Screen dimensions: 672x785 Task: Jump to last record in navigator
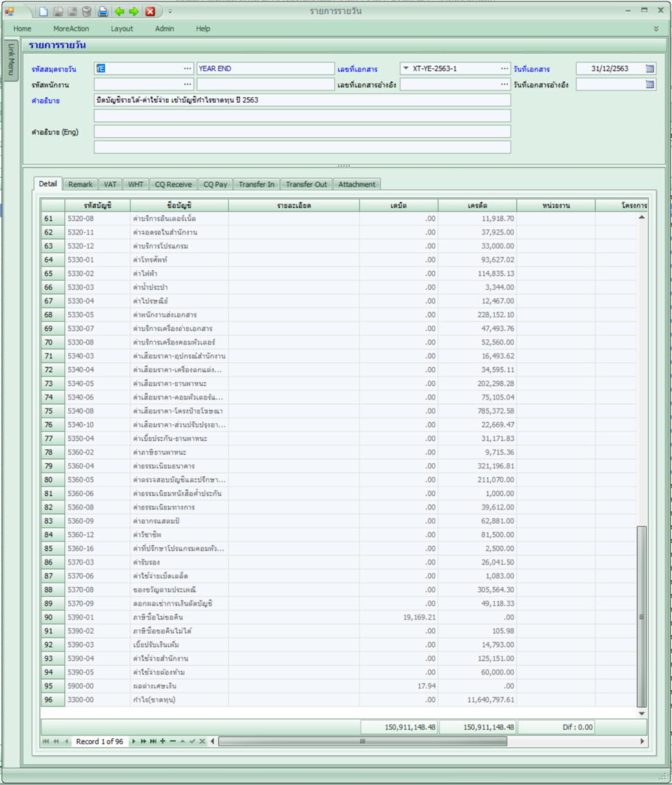(x=153, y=742)
